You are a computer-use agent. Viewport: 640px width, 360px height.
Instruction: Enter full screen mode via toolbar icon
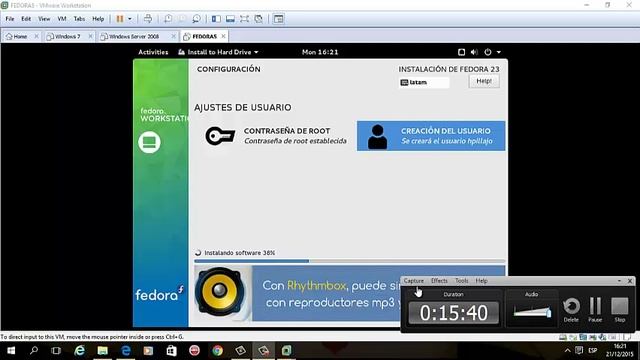pos(244,19)
